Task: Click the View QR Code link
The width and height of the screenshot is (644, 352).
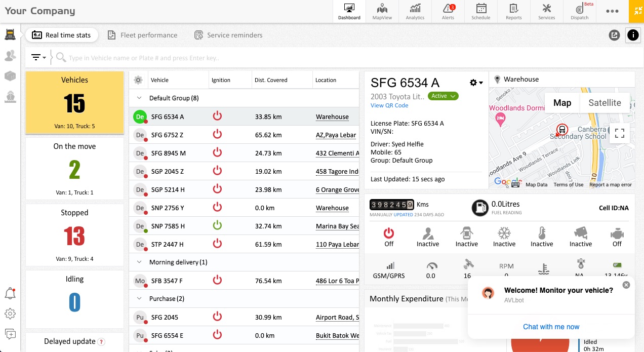Action: click(x=388, y=105)
